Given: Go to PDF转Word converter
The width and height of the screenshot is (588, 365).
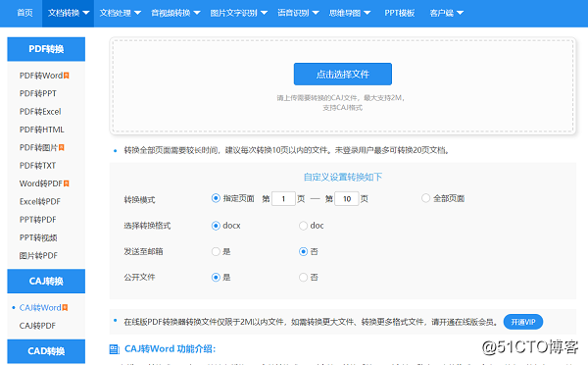Looking at the screenshot, I should 41,76.
